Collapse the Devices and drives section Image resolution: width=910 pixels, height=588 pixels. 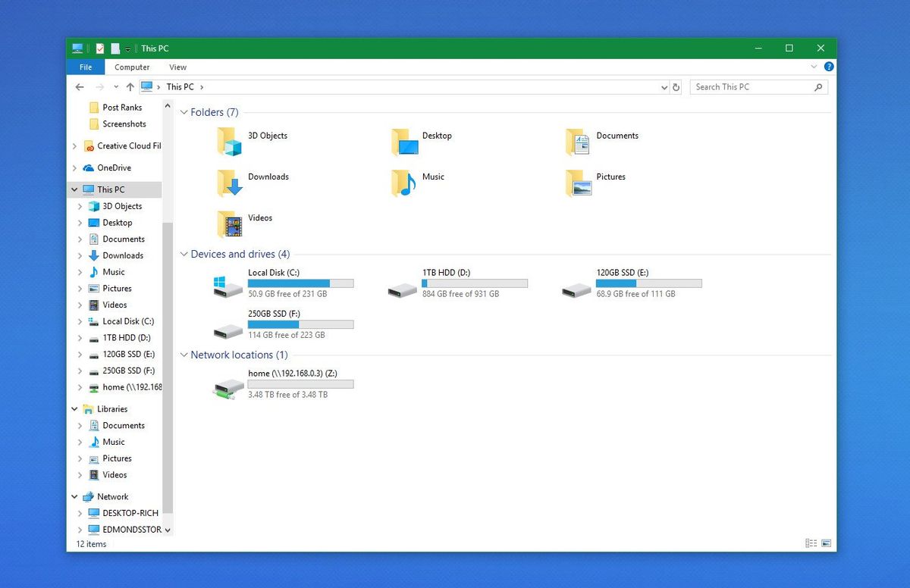[x=184, y=254]
